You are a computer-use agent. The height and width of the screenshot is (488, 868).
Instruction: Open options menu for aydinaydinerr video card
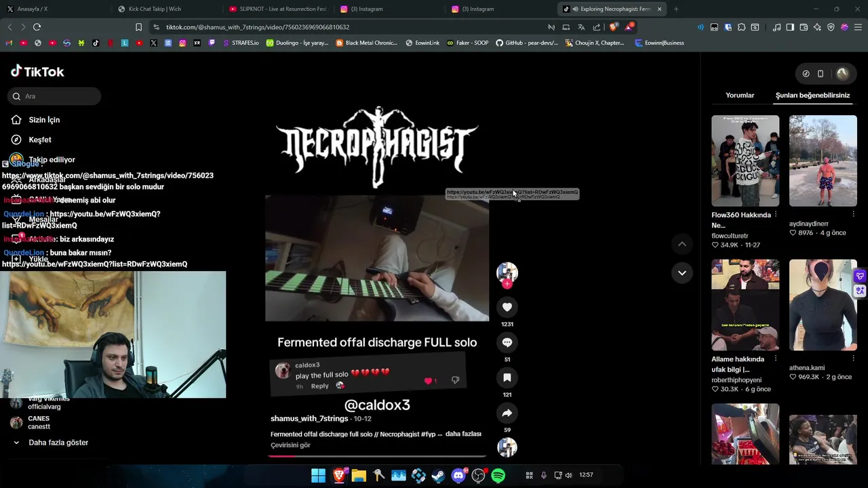853,215
